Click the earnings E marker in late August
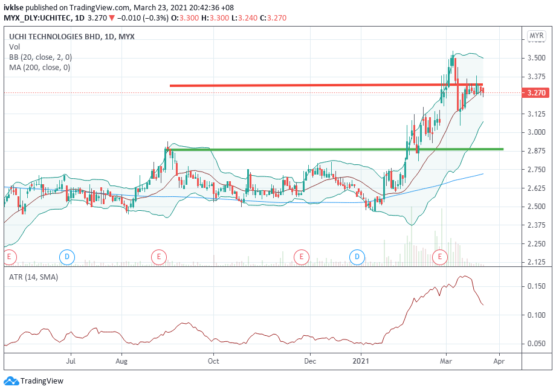Viewport: 556px width, 392px height. 158,257
